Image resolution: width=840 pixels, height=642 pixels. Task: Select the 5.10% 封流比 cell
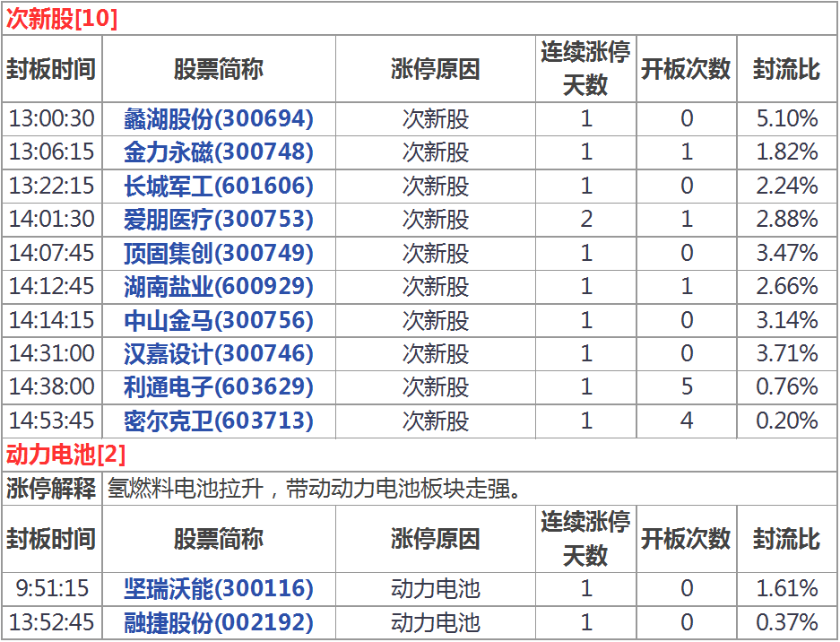coord(786,118)
